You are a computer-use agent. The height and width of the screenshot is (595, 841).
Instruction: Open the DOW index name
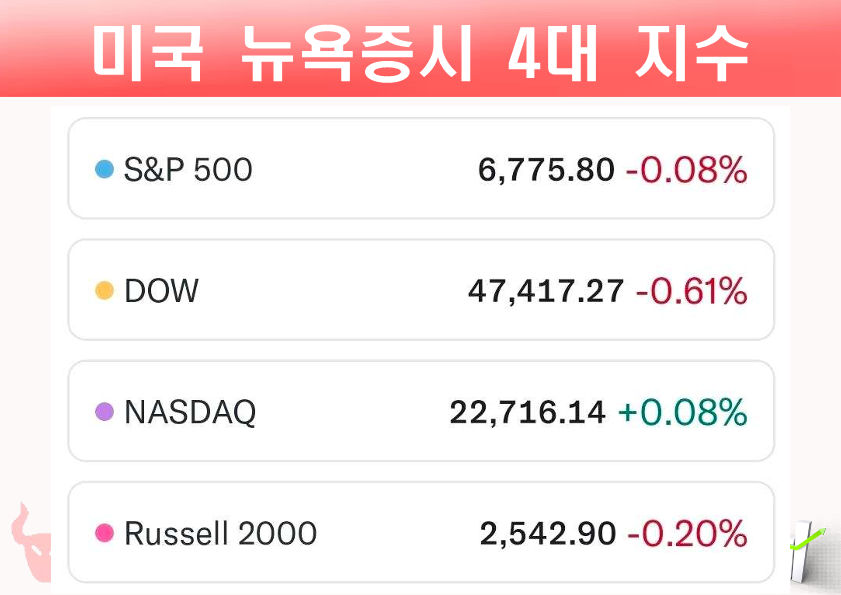click(161, 291)
